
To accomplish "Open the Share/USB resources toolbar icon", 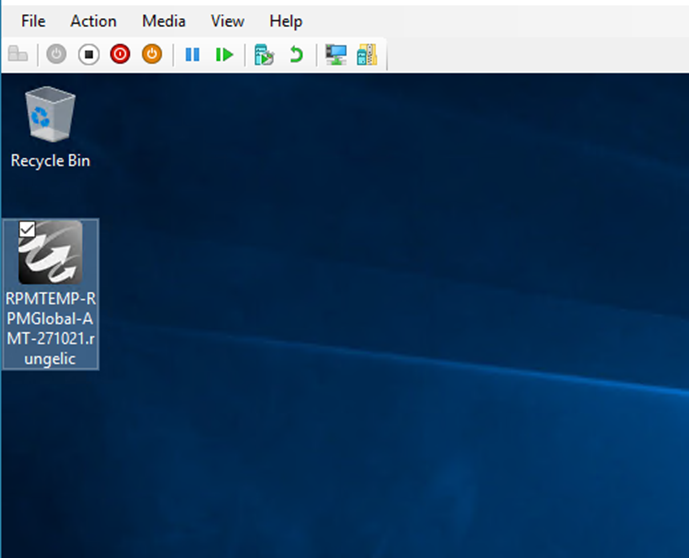I will 367,55.
